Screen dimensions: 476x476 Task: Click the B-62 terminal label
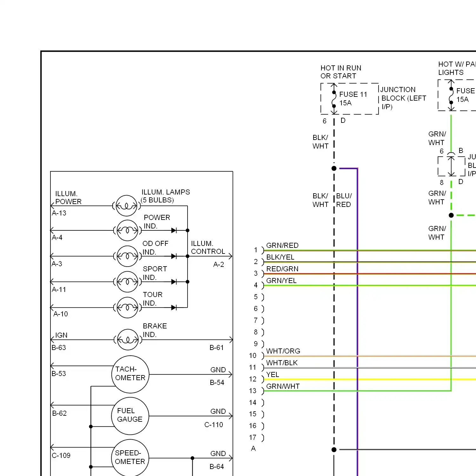pos(59,413)
